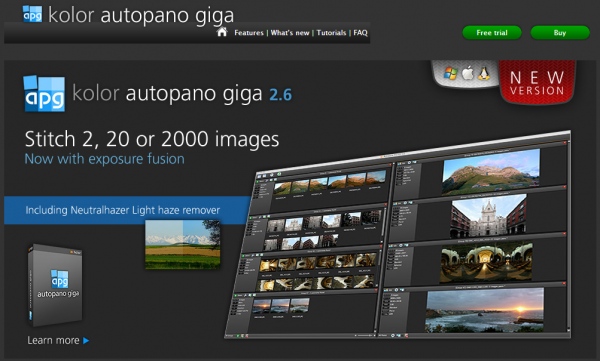Click the Apple platform icon
This screenshot has height=361, width=600.
click(x=467, y=73)
